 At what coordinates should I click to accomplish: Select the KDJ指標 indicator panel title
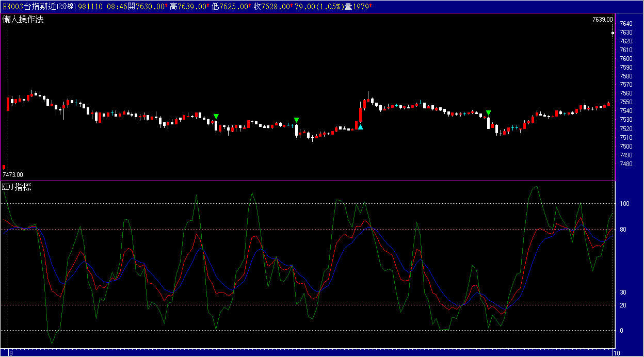click(x=17, y=187)
